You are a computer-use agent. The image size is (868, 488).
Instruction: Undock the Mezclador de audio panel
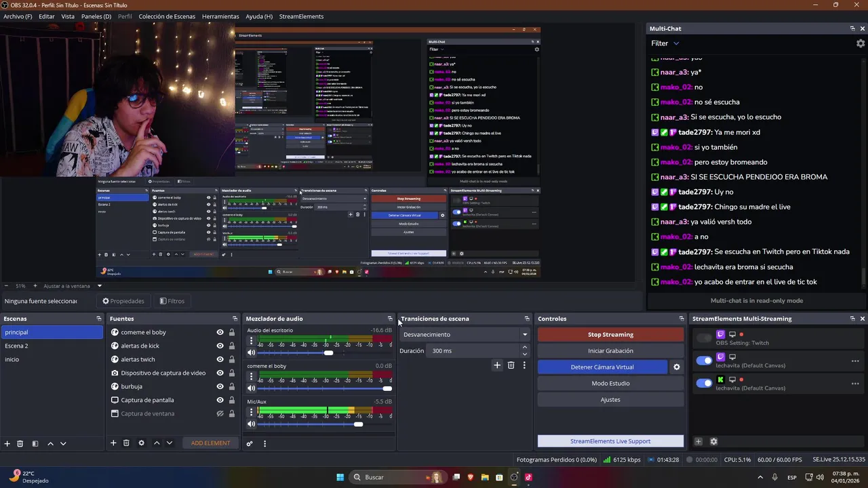[x=390, y=319]
